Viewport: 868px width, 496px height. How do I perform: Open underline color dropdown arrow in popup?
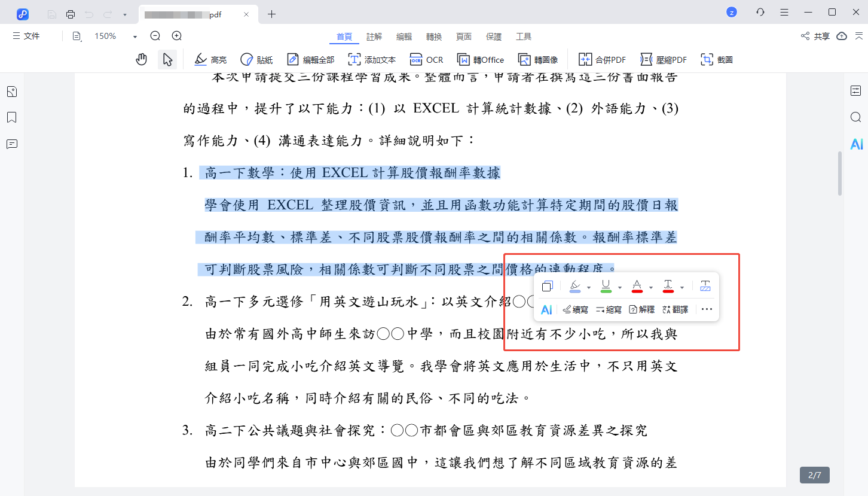(620, 288)
